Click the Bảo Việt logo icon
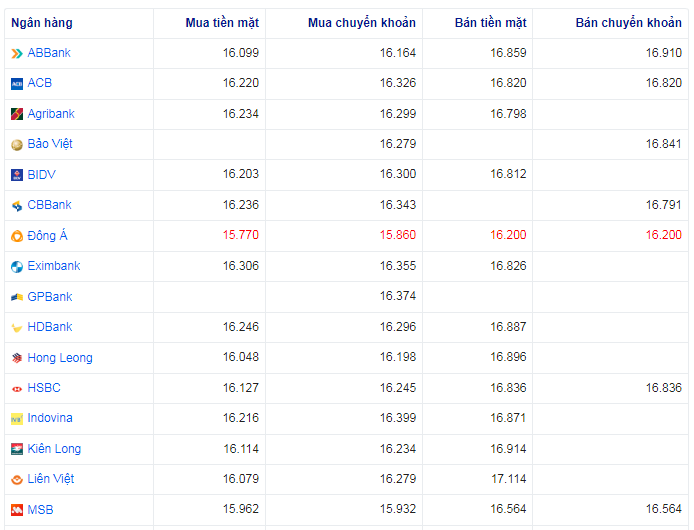Screen dimensions: 694x530 point(17,145)
